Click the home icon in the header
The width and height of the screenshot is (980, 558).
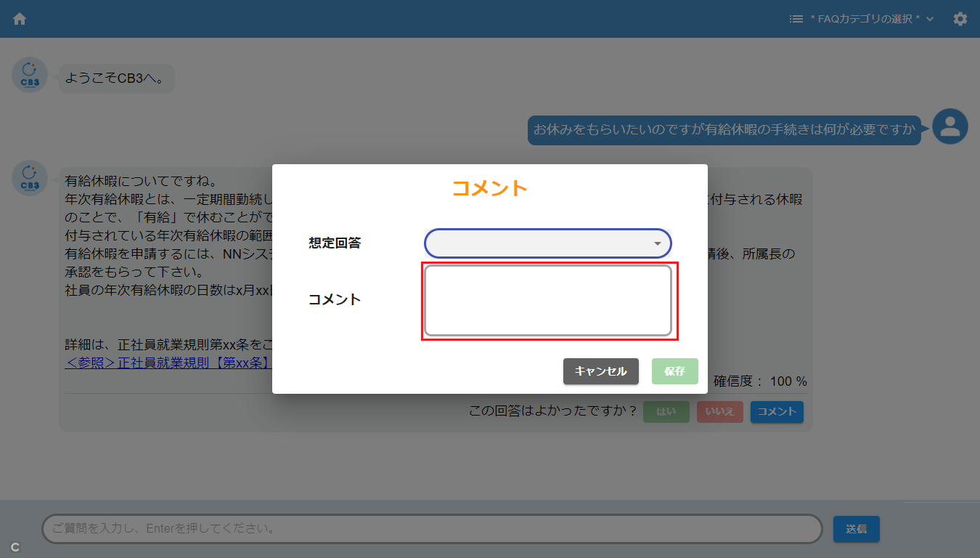pos(20,19)
